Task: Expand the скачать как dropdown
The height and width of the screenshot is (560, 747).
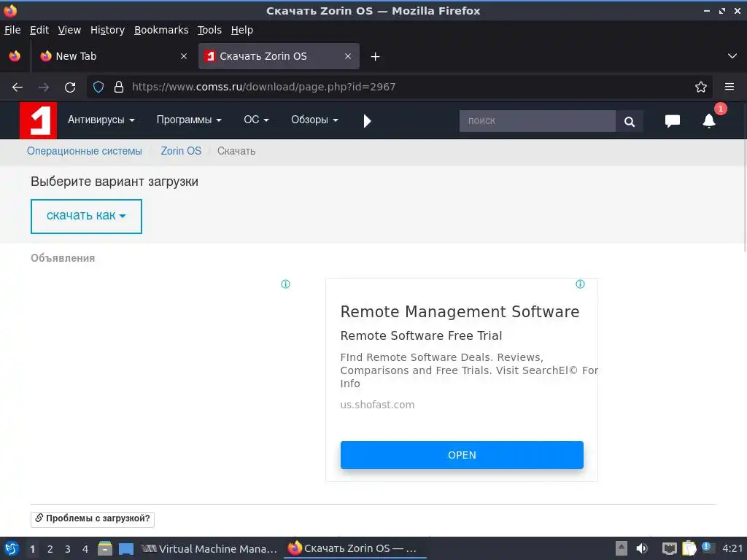Action: pos(86,216)
